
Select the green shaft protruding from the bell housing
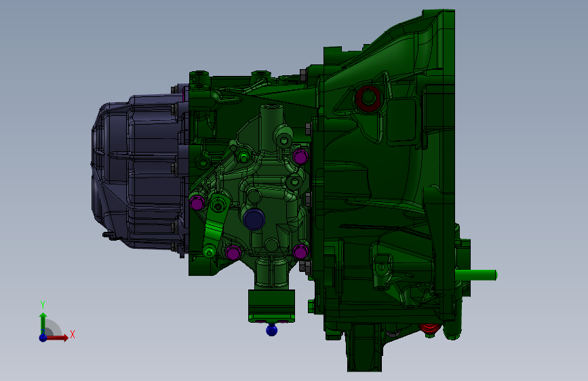coord(476,275)
